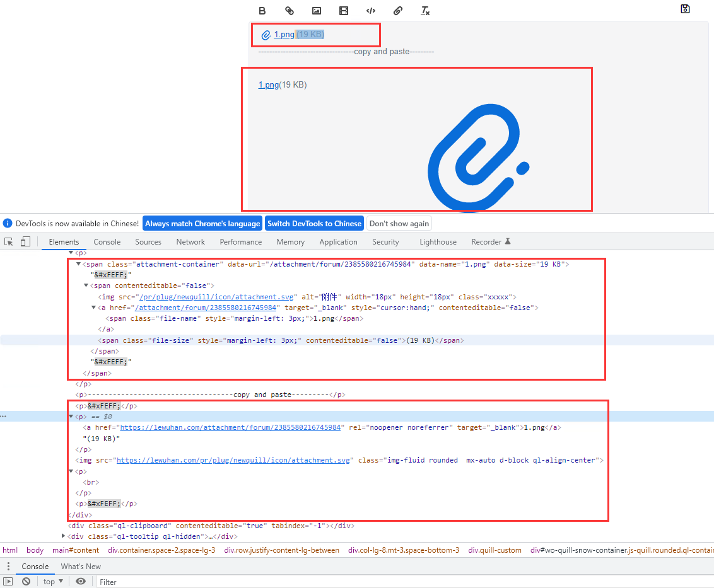
Task: Open the Network tab
Action: [190, 242]
